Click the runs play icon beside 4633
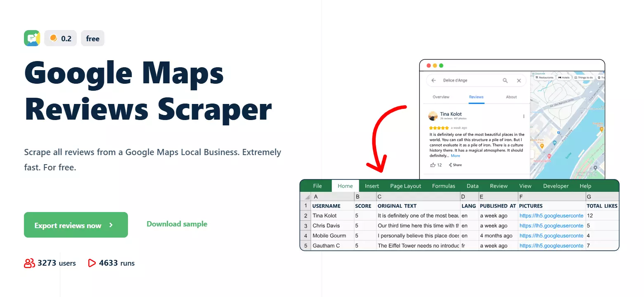The height and width of the screenshot is (297, 644). [92, 263]
